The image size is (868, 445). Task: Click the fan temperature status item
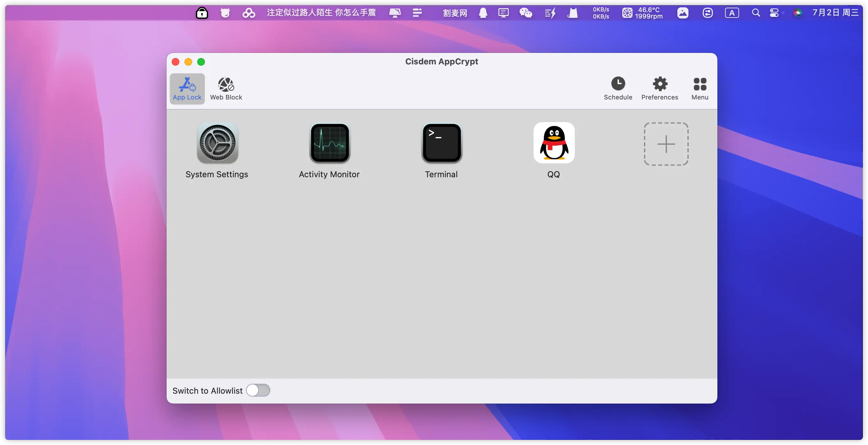pos(642,13)
